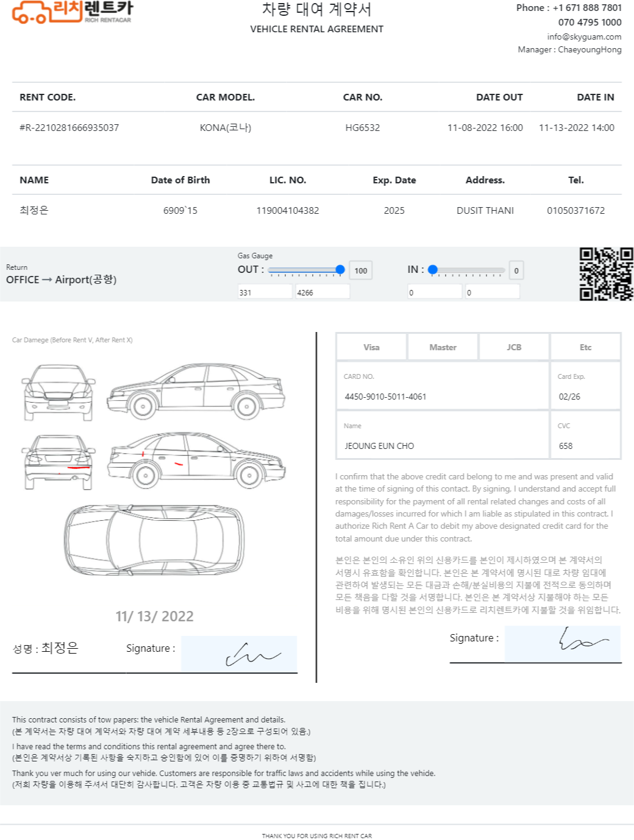634x840 pixels.
Task: Select the Visa card type tab
Action: [x=371, y=347]
